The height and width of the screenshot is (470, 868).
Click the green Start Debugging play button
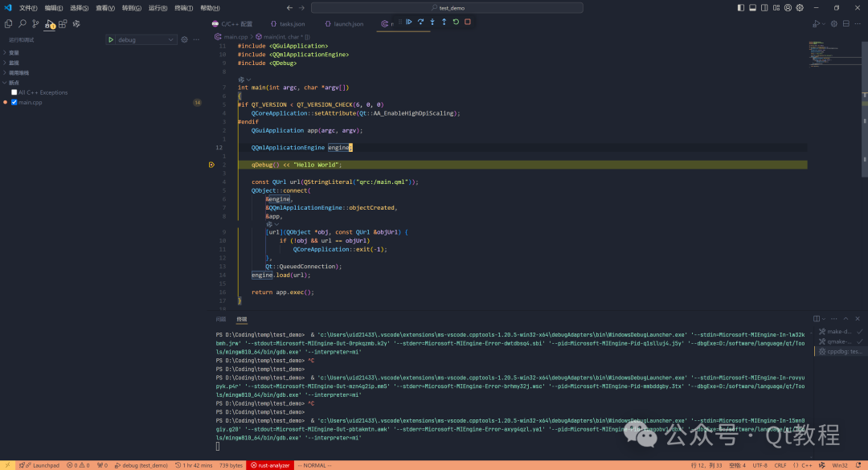coord(110,39)
